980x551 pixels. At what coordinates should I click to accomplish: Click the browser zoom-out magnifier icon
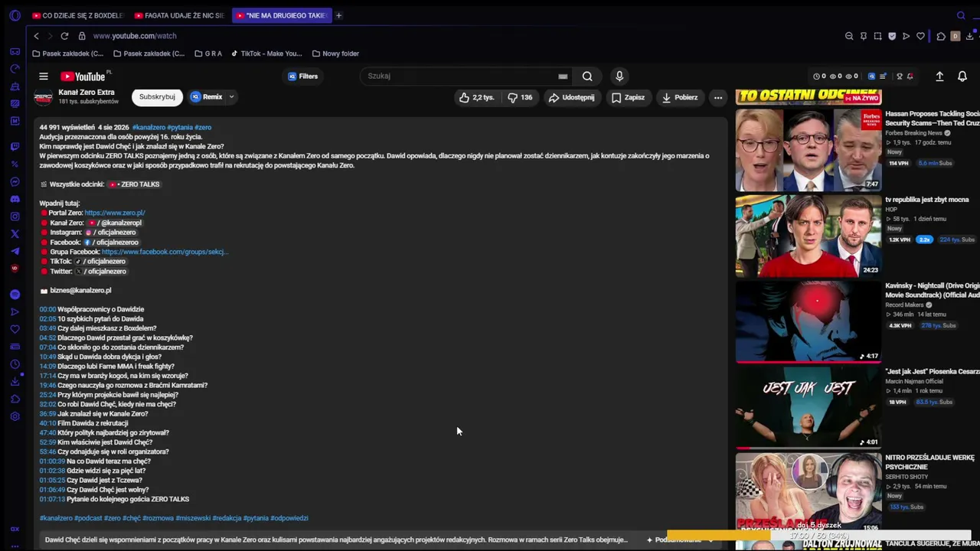tap(849, 36)
